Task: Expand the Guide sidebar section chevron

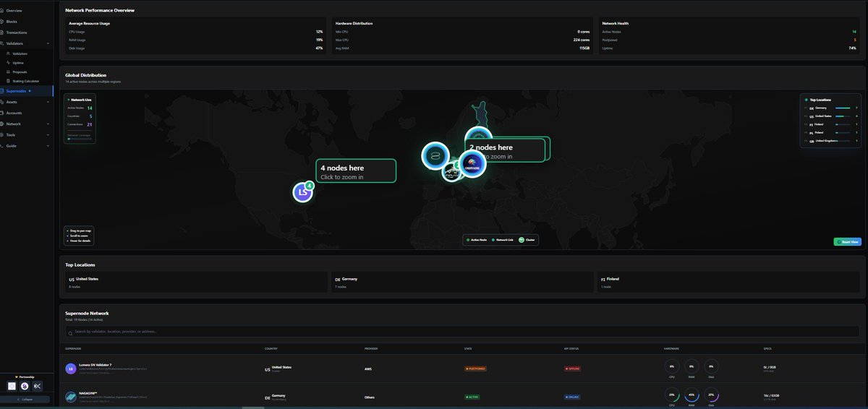Action: (x=48, y=145)
